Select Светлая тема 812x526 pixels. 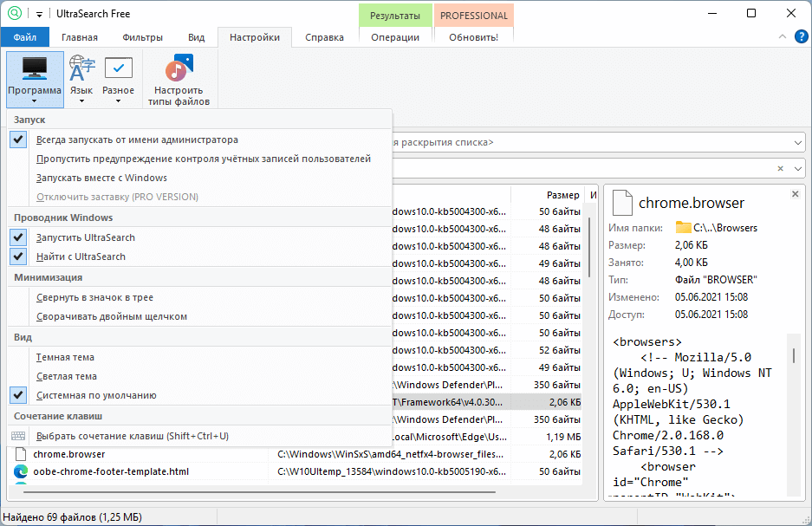click(x=199, y=376)
